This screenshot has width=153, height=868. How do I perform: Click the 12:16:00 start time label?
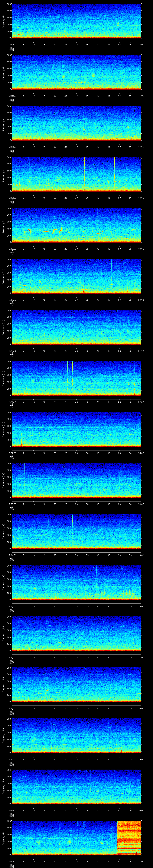pos(12,147)
